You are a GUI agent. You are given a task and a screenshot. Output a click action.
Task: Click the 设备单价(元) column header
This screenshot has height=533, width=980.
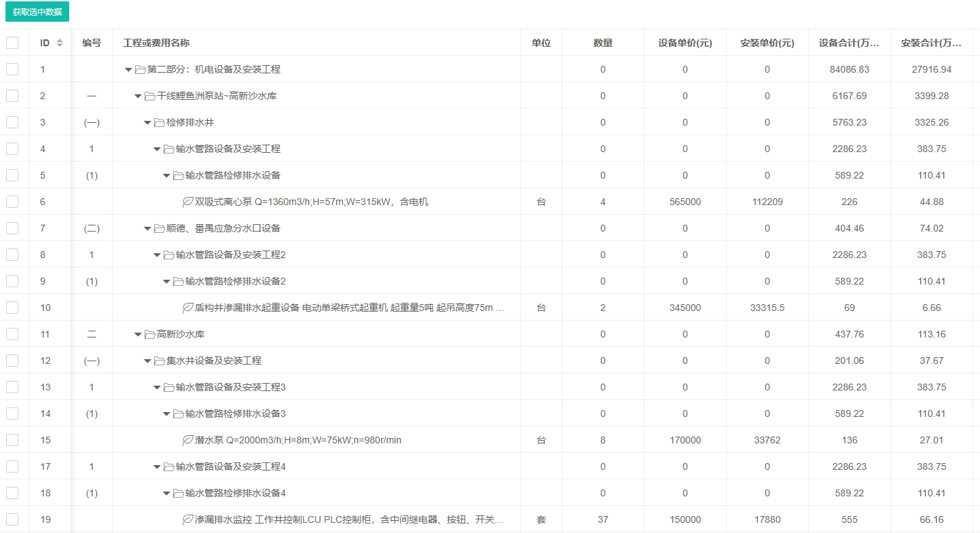pos(685,43)
